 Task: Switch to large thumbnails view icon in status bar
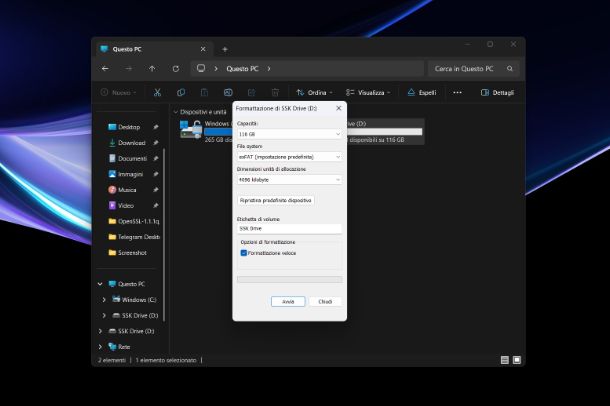coord(517,359)
